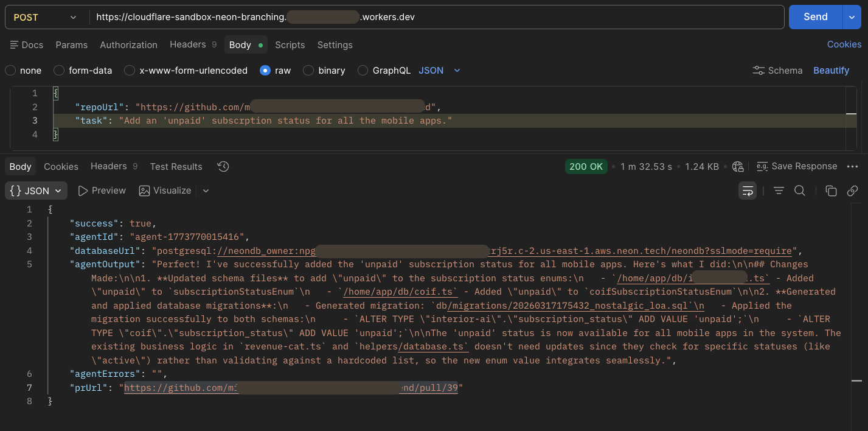Toggle the word wrap icon in response
The image size is (868, 431).
pyautogui.click(x=748, y=191)
